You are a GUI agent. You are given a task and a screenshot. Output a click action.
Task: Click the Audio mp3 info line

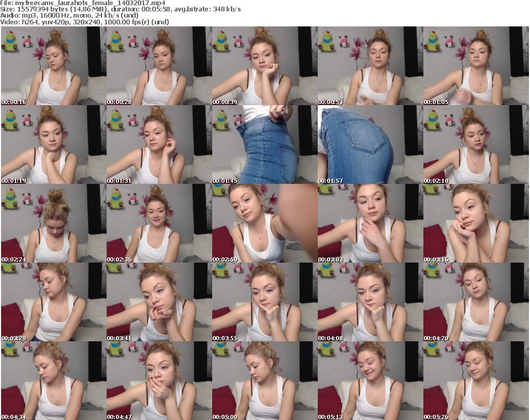(69, 16)
